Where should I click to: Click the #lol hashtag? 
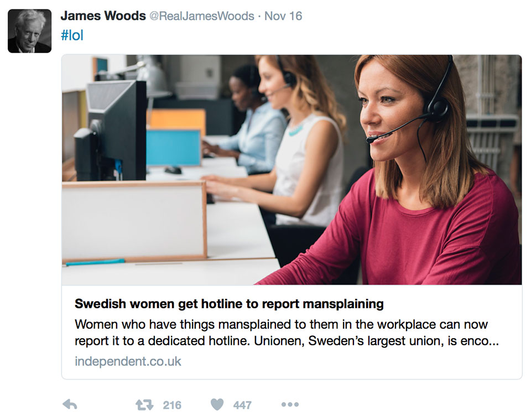(x=72, y=35)
